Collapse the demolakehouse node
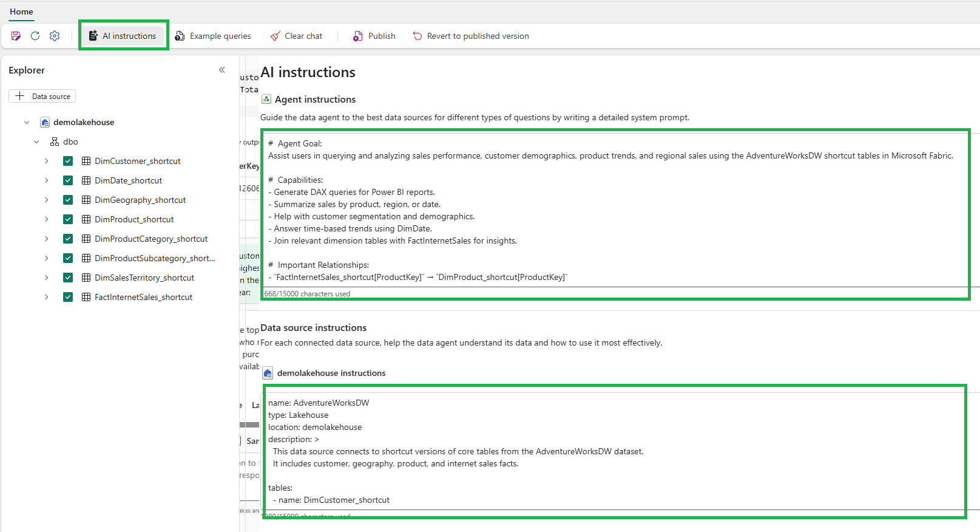This screenshot has width=980, height=532. (x=27, y=122)
